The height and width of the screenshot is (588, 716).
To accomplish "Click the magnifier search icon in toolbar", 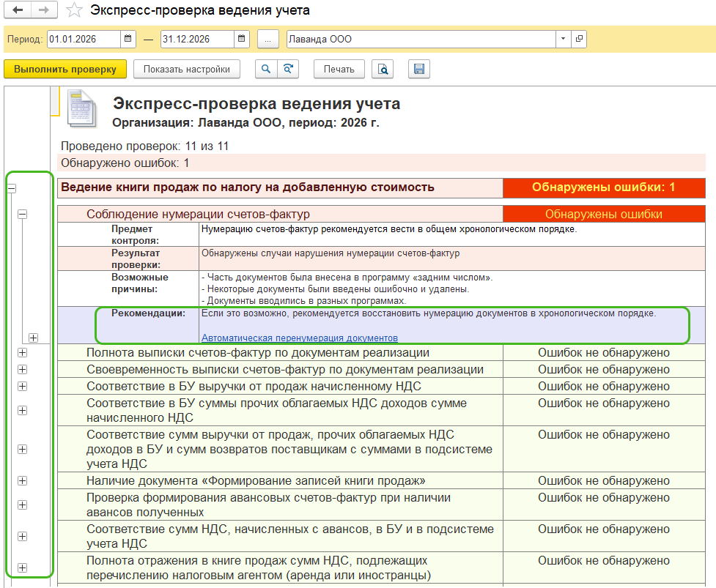I will [265, 69].
